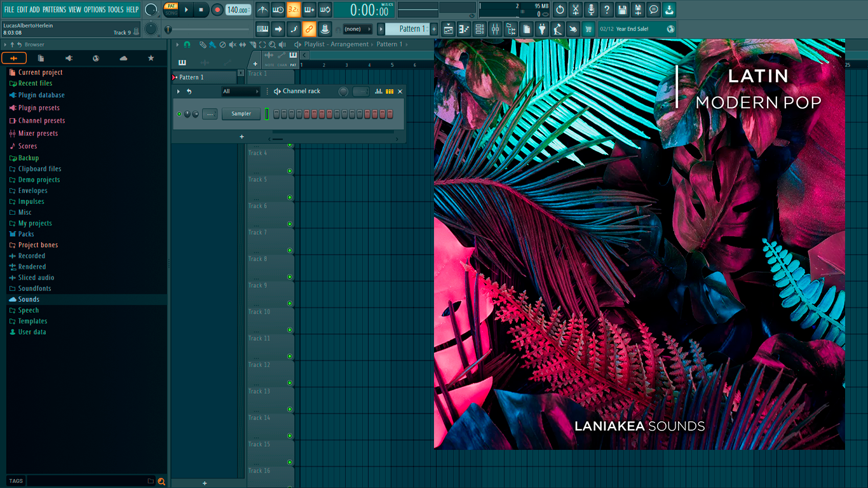Screen dimensions: 868x488
Task: Expand the Browser options arrow
Action: point(5,44)
